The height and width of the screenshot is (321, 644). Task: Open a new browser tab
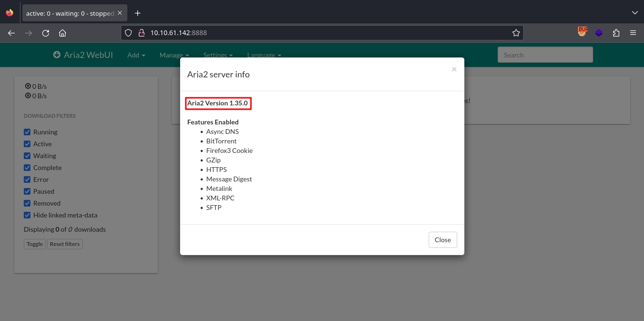click(138, 13)
